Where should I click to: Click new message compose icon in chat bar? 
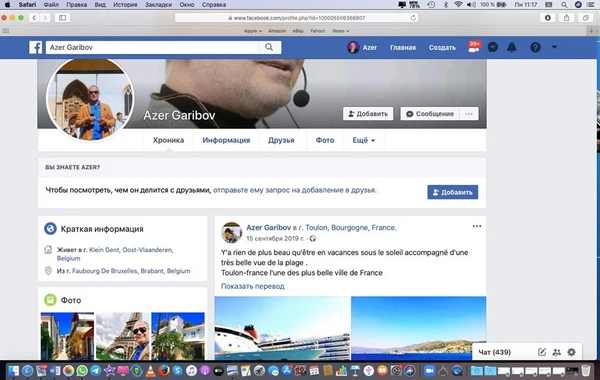pos(542,352)
